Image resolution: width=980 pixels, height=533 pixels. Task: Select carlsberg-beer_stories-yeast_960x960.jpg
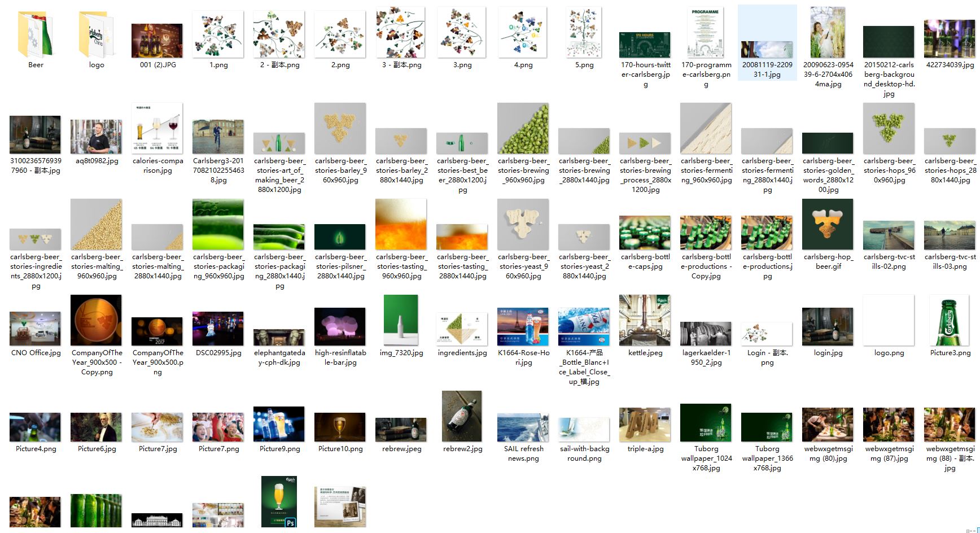coord(523,224)
